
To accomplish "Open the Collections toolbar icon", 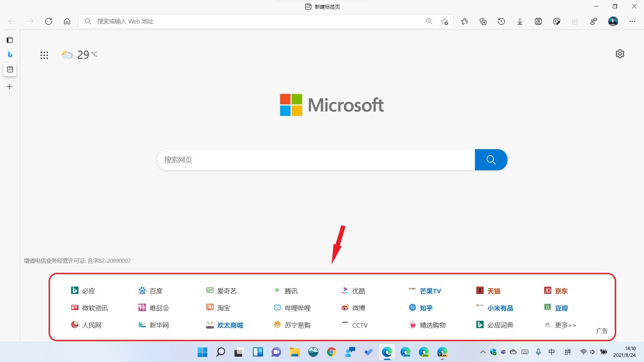I will pyautogui.click(x=483, y=21).
